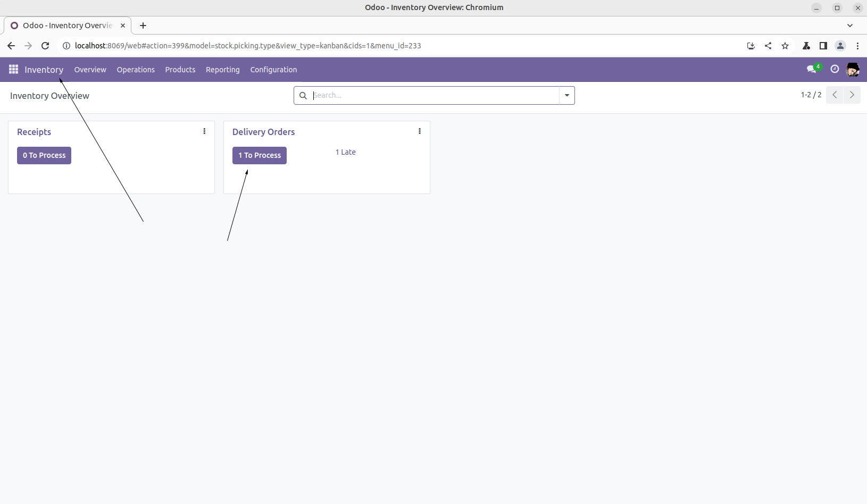Open Delivery Orders card options menu
This screenshot has height=504, width=867.
(x=420, y=131)
